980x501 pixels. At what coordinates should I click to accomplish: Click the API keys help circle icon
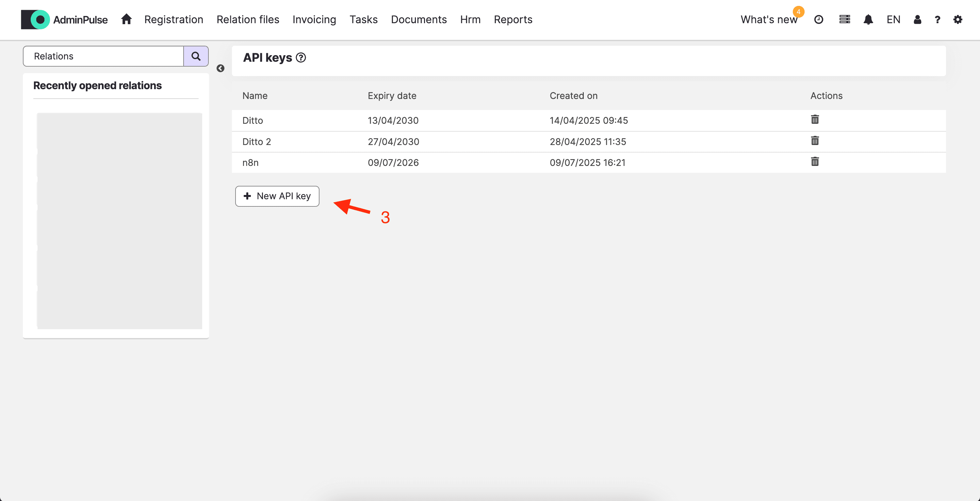(301, 58)
